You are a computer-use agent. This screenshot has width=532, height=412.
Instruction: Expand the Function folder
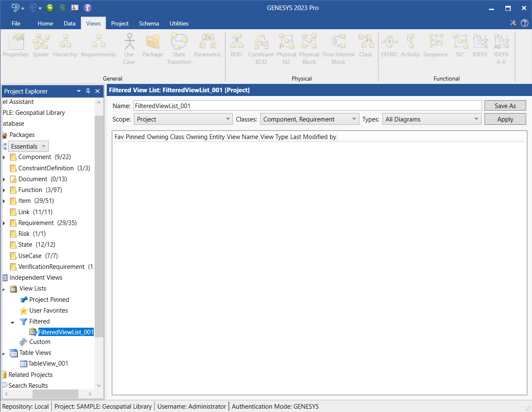coord(4,190)
